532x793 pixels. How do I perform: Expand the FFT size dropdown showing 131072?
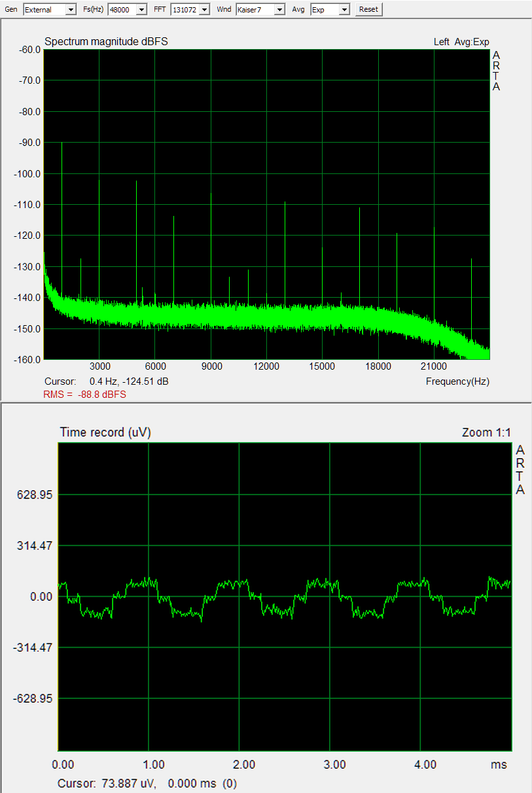[190, 9]
